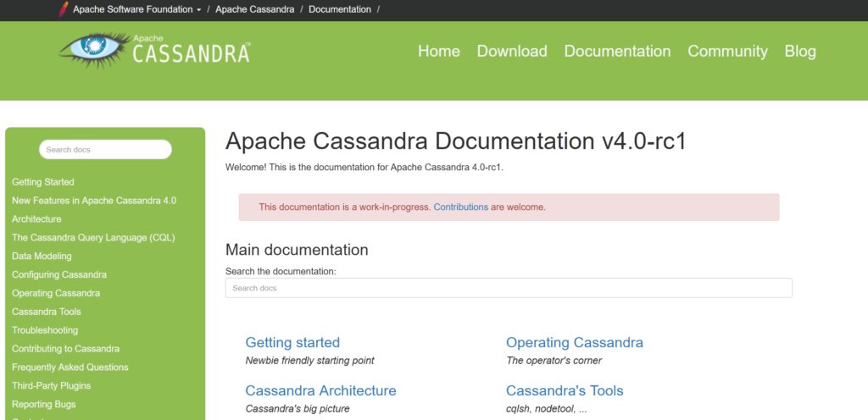The image size is (868, 420).
Task: Open the Documentation breadcrumb link
Action: [340, 9]
